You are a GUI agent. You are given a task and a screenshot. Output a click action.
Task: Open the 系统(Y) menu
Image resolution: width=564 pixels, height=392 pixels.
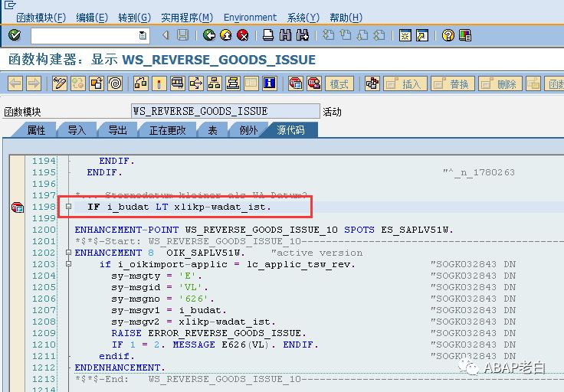click(303, 18)
